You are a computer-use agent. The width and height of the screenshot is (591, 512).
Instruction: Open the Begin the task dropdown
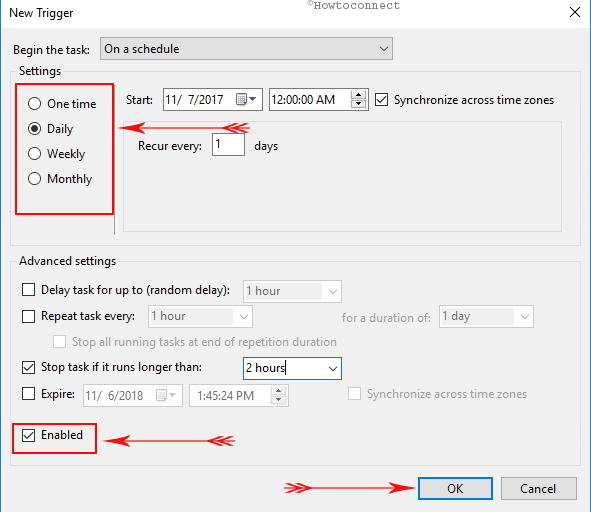(246, 49)
